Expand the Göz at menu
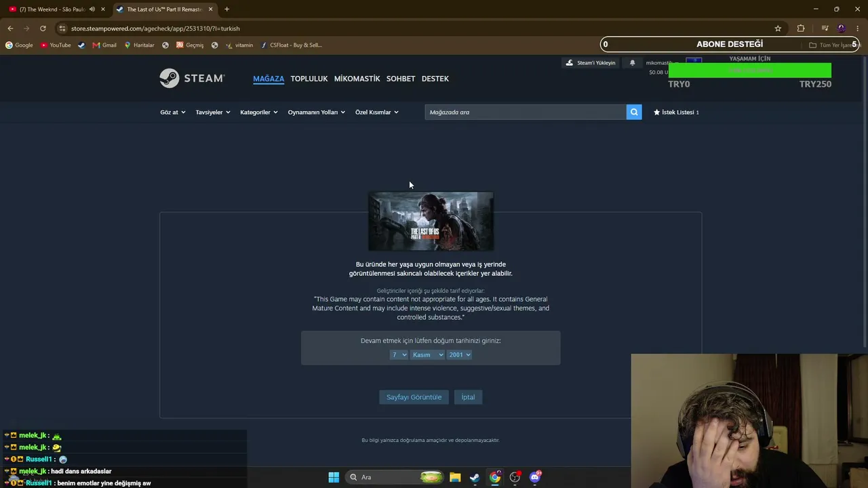The image size is (868, 488). pyautogui.click(x=173, y=112)
